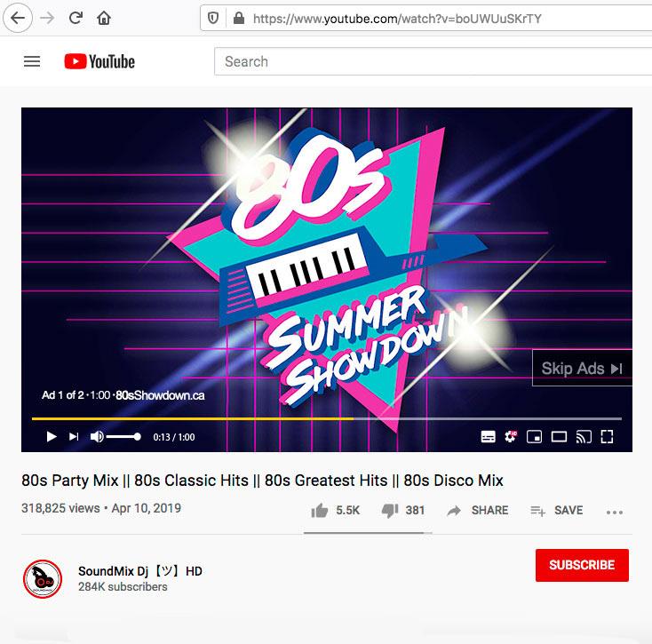Open the player settings gear icon
The image size is (652, 644).
tap(511, 436)
